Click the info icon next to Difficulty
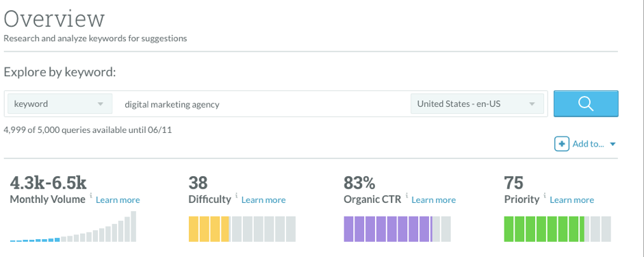 click(x=236, y=196)
